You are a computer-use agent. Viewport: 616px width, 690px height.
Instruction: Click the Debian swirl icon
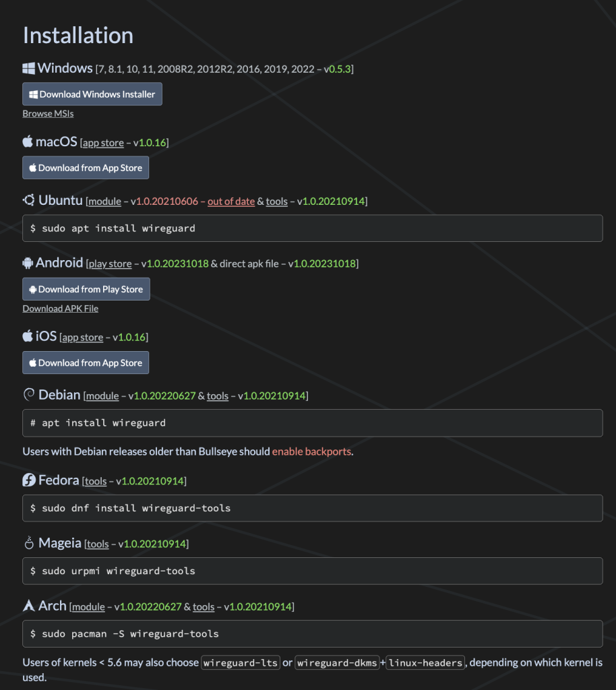(29, 395)
